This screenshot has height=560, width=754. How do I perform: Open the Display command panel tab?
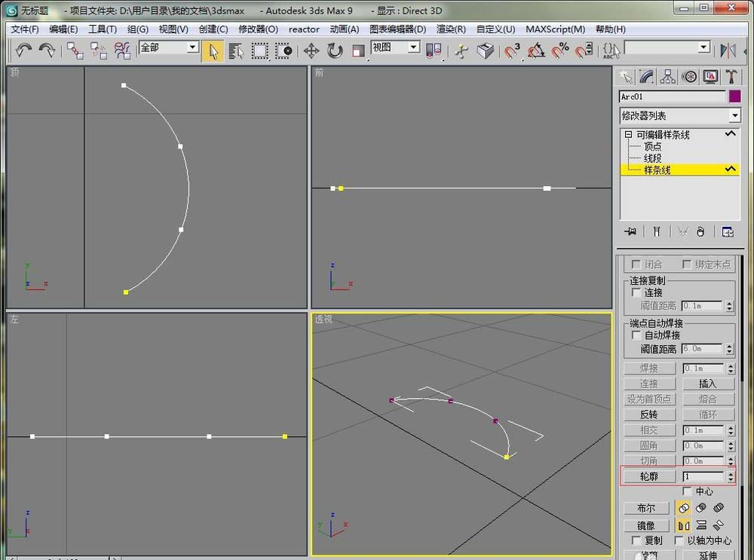click(x=710, y=76)
